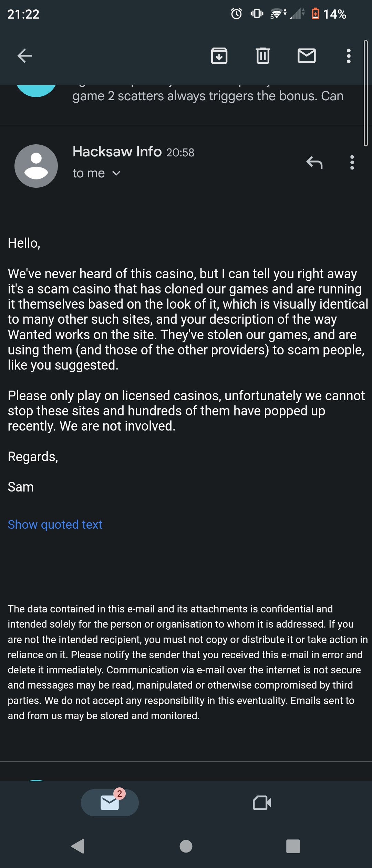Click the conversation scrollbar handle
Screen dimensions: 372x868
366,93
